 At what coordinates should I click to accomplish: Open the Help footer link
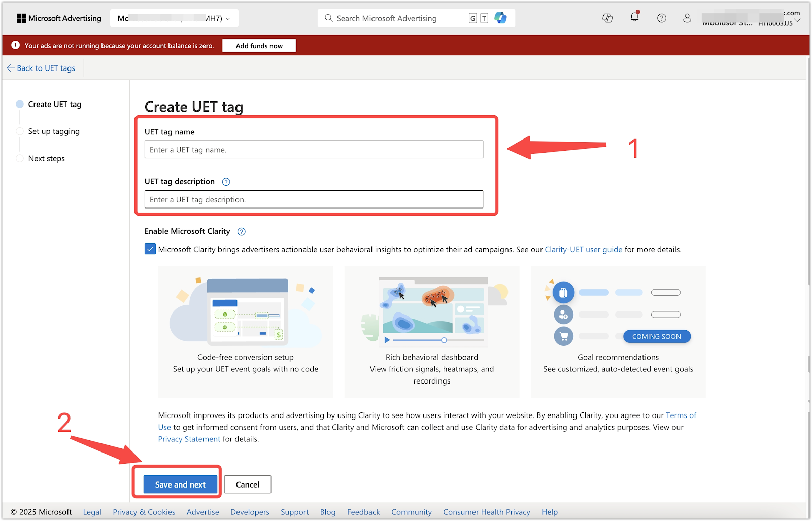tap(550, 512)
